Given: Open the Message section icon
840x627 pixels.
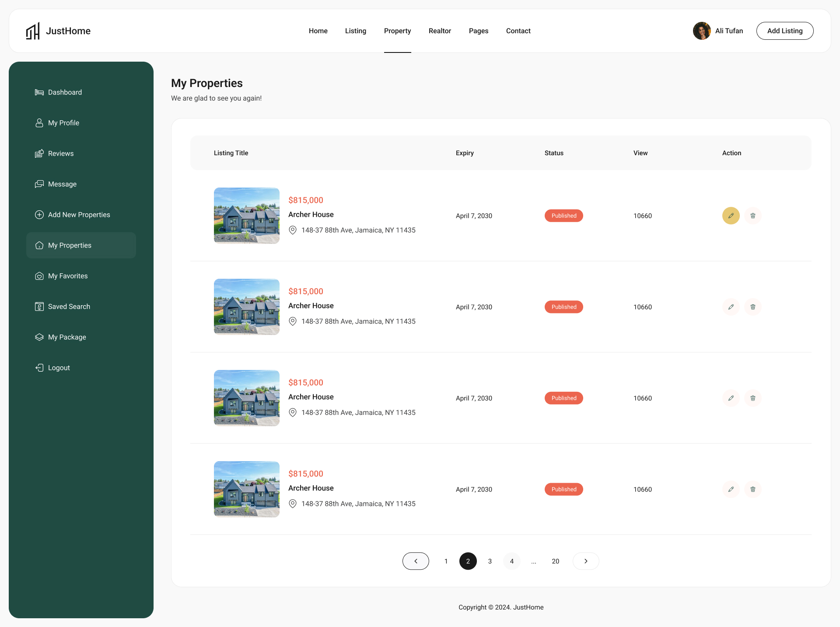Looking at the screenshot, I should [39, 184].
